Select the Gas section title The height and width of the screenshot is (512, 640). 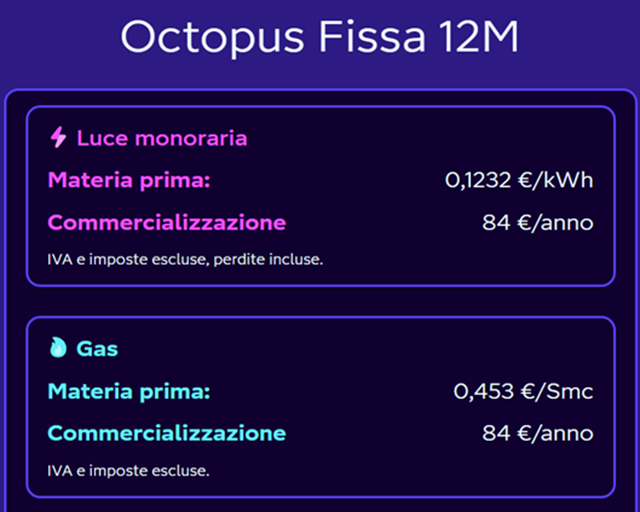click(97, 348)
